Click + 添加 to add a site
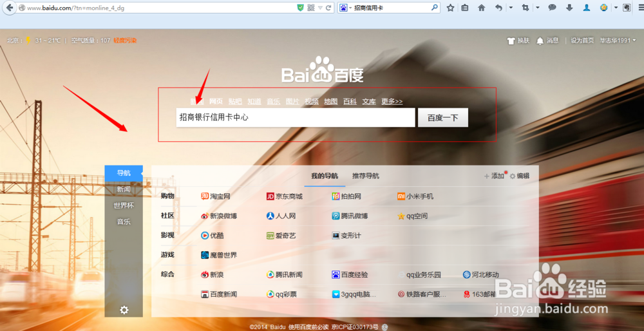 click(494, 176)
